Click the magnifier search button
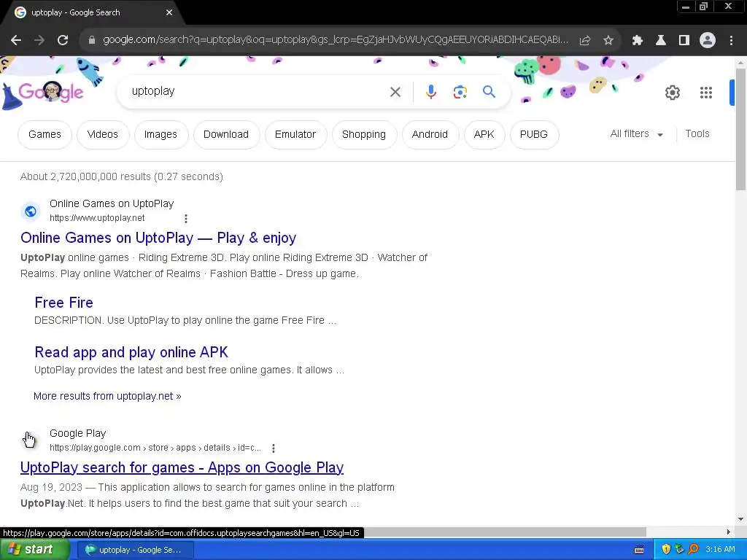The height and width of the screenshot is (560, 747). point(489,92)
